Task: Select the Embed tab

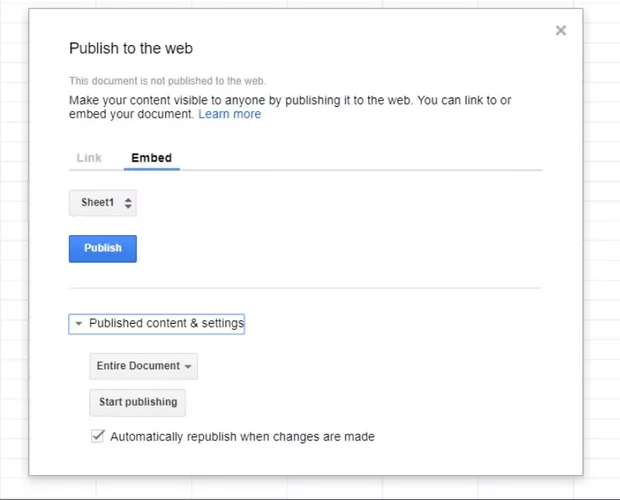Action: point(151,158)
